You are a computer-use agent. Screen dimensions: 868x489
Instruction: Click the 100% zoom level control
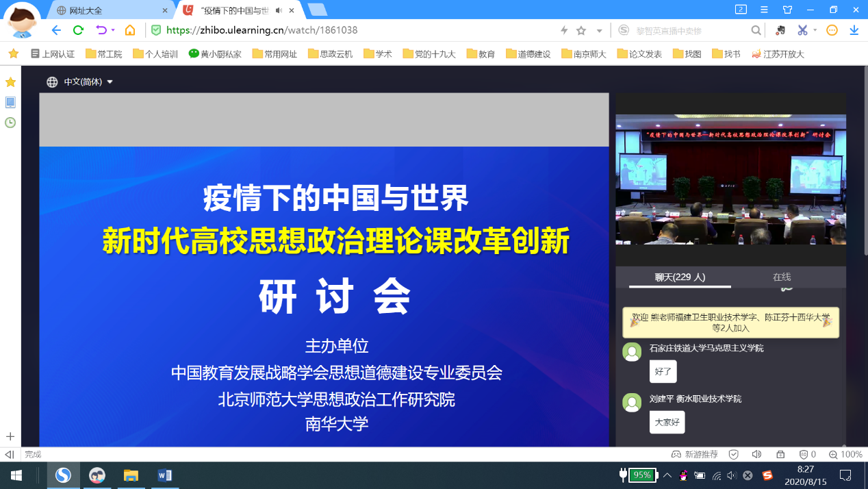point(845,454)
